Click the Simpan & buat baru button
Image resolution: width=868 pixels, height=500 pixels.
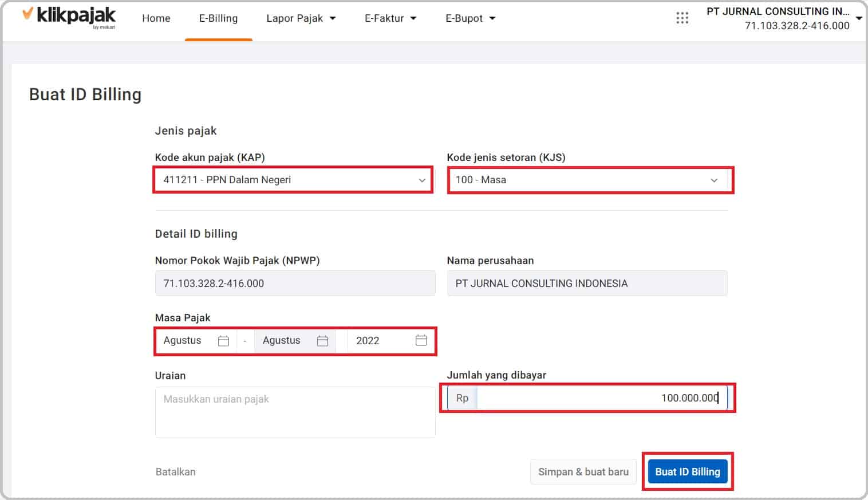(583, 471)
